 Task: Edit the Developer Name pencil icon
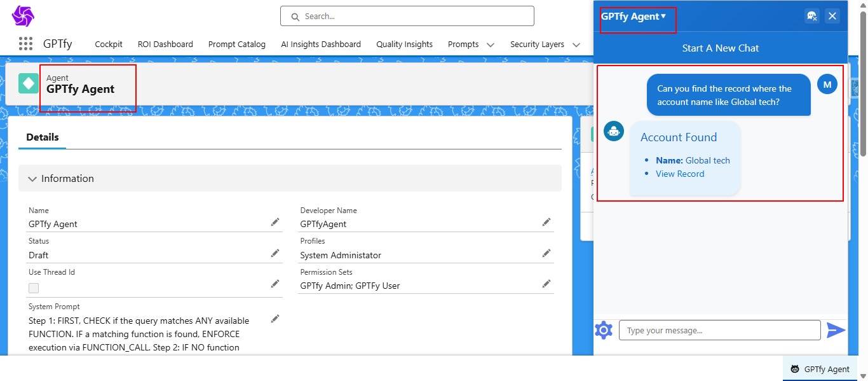click(x=546, y=222)
